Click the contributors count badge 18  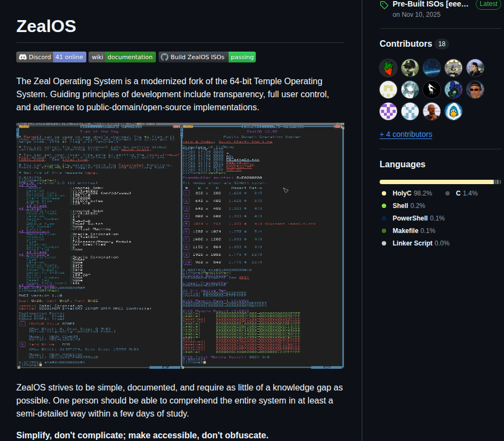(442, 44)
